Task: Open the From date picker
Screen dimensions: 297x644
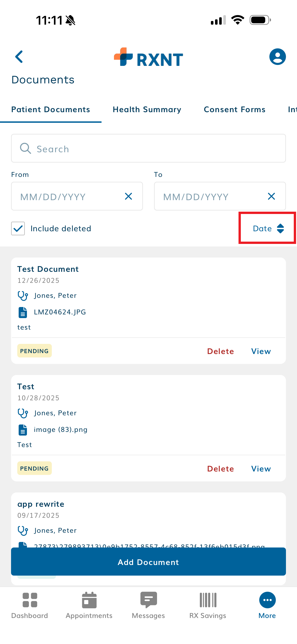Action: click(x=67, y=196)
